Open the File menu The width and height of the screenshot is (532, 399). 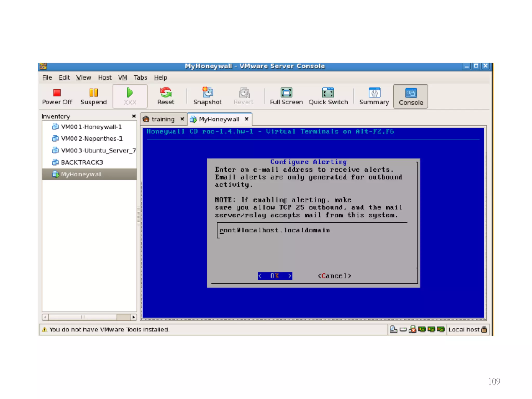[47, 78]
